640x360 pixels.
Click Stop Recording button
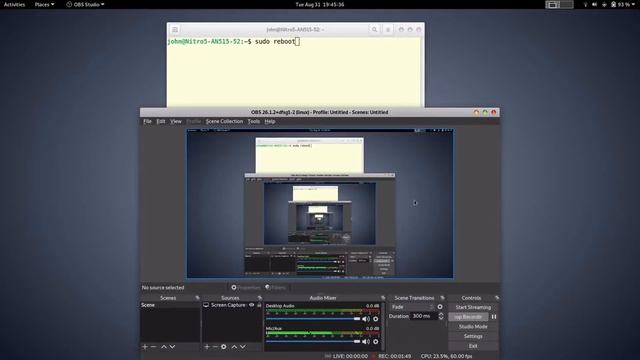point(469,317)
